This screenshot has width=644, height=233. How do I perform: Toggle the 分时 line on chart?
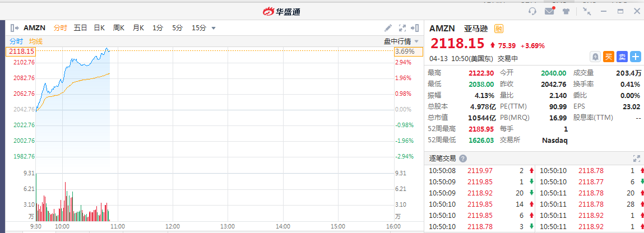(x=16, y=41)
